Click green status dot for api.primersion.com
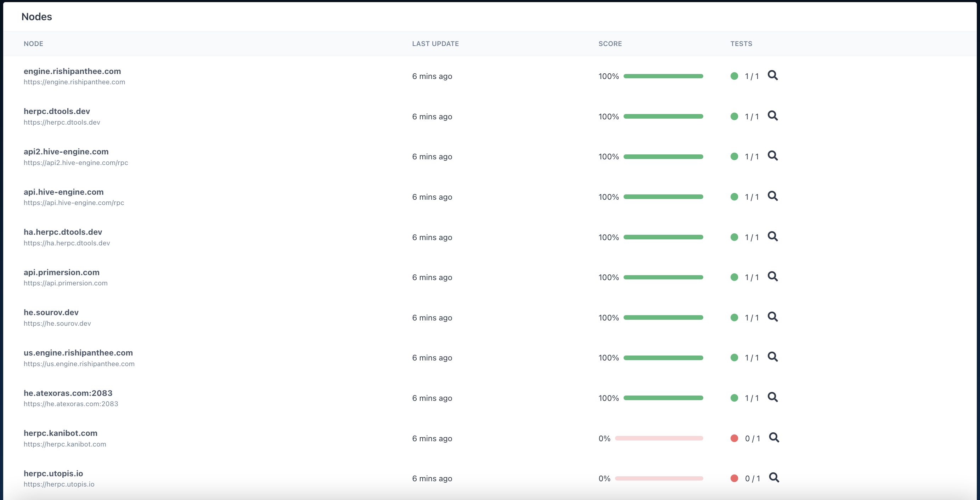 click(734, 277)
